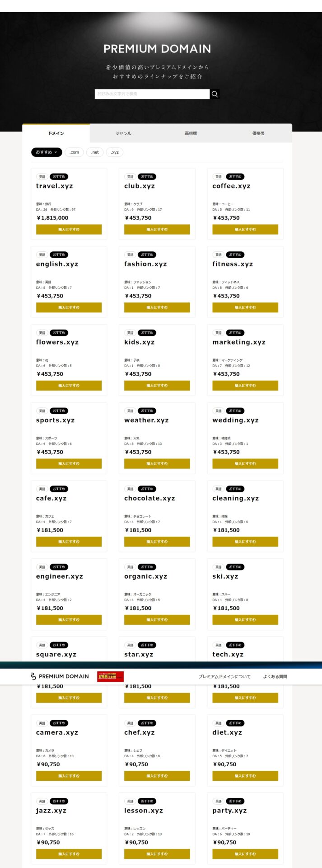Click the Premium Domain logo in sticky header

[60, 676]
